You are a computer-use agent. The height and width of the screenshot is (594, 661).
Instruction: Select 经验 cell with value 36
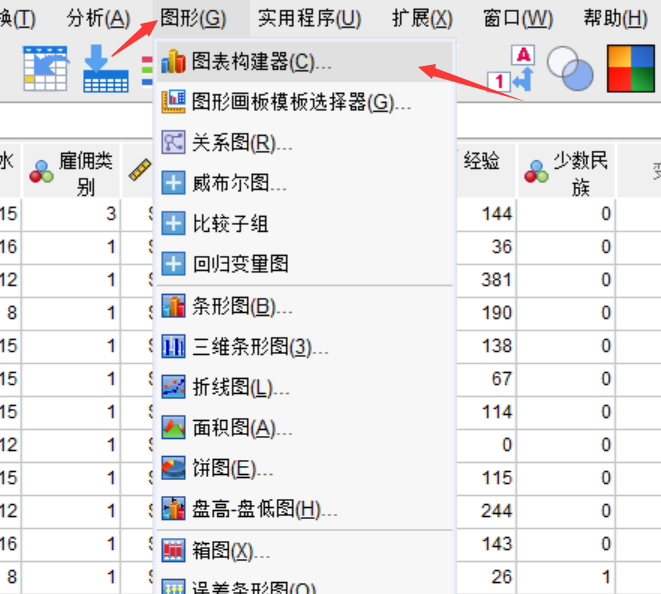[x=486, y=247]
